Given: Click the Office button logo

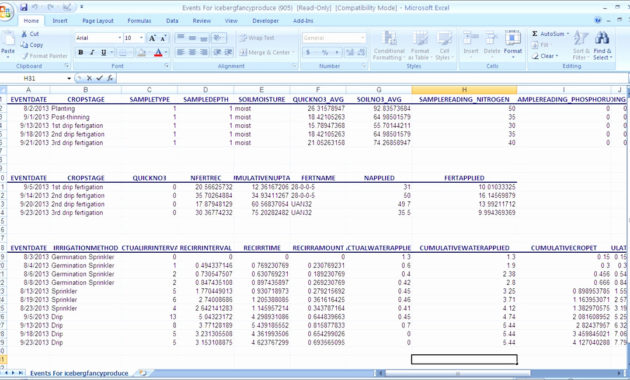Looking at the screenshot, I should click(x=6, y=12).
